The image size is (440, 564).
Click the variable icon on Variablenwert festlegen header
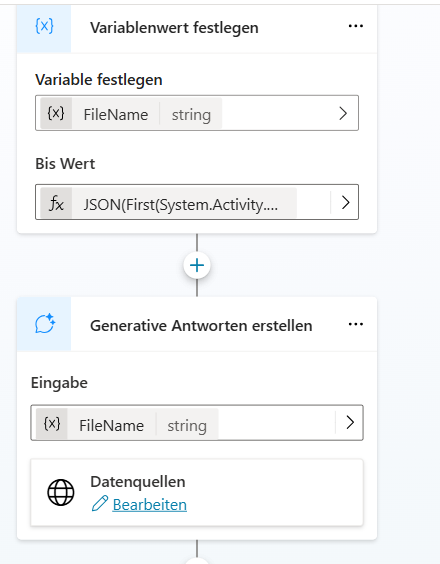point(44,27)
